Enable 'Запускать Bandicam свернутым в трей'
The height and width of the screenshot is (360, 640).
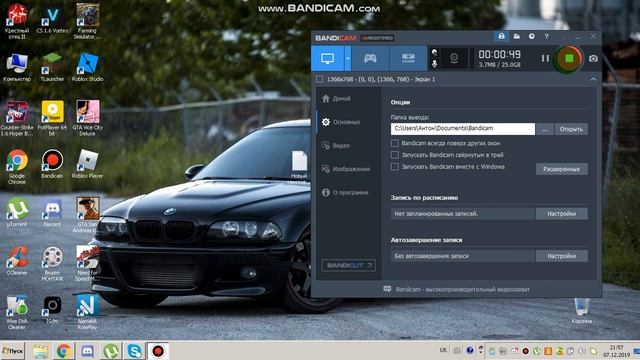coord(395,155)
